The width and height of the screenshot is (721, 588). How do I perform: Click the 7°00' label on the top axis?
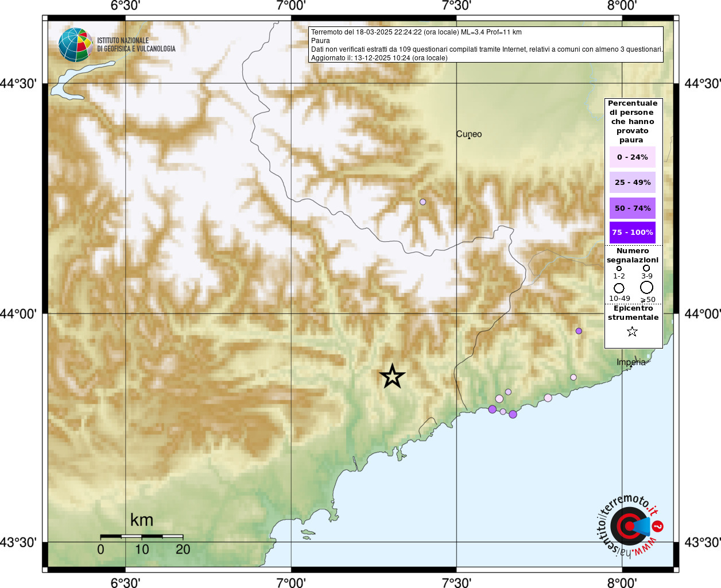tap(291, 6)
